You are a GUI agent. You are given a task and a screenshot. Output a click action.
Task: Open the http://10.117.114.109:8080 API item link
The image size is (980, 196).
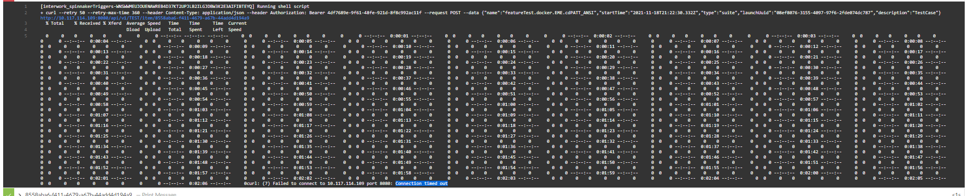click(x=145, y=18)
